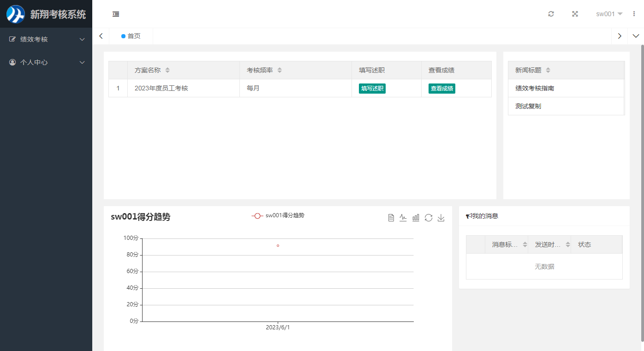Expand the 绩效考核 sidebar menu
This screenshot has width=644, height=351.
pyautogui.click(x=46, y=39)
